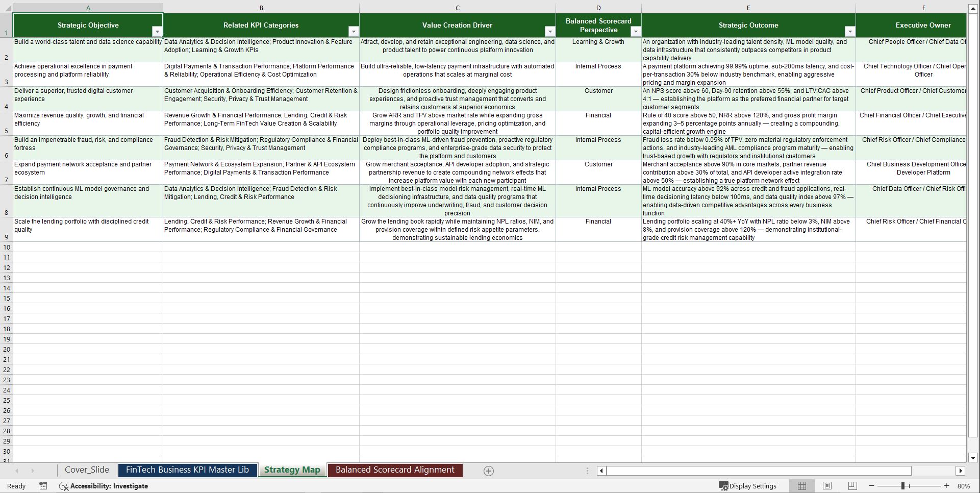Open Value Creation Driver filter dropdown
This screenshot has height=493, width=980.
[x=550, y=32]
